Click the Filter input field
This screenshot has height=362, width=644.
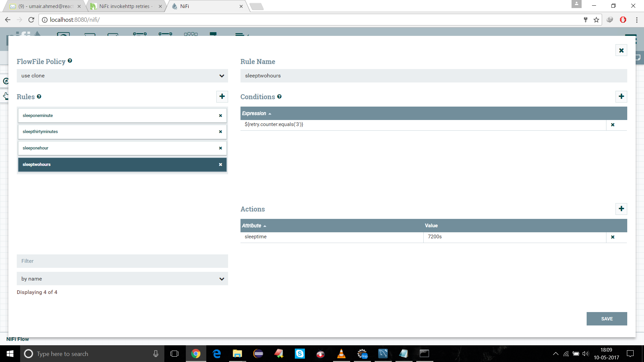coord(122,261)
